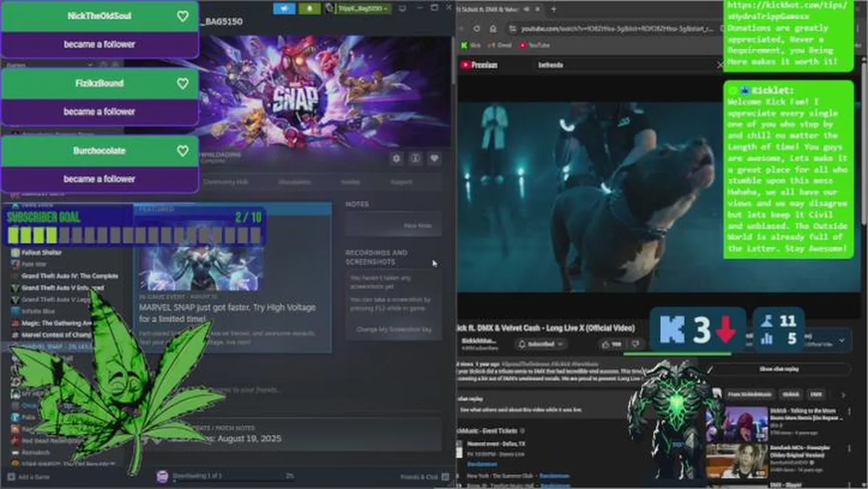Like the Long Live X video
The width and height of the screenshot is (868, 489).
pos(612,344)
